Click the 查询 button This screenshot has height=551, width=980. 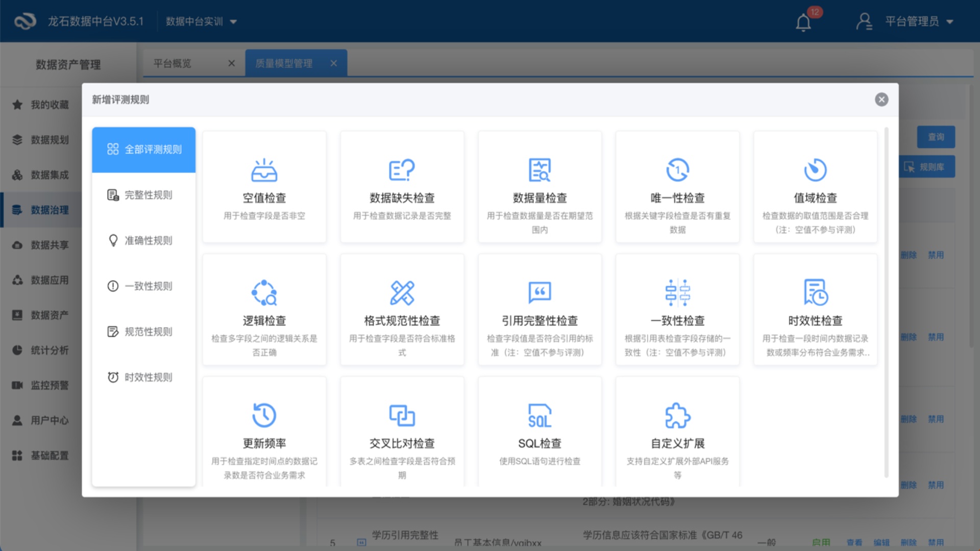(x=936, y=137)
